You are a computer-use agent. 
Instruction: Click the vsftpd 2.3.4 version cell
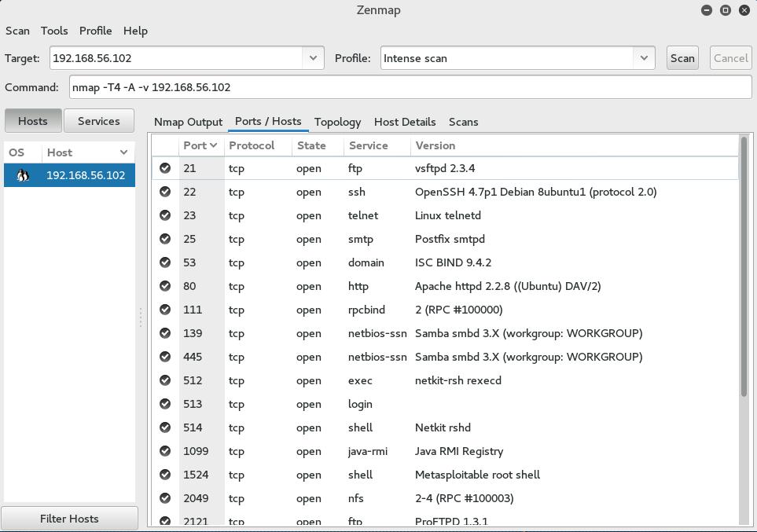(x=445, y=168)
